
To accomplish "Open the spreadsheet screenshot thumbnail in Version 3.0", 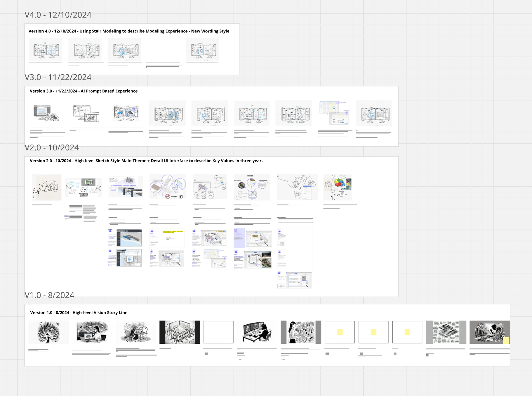I will point(334,113).
